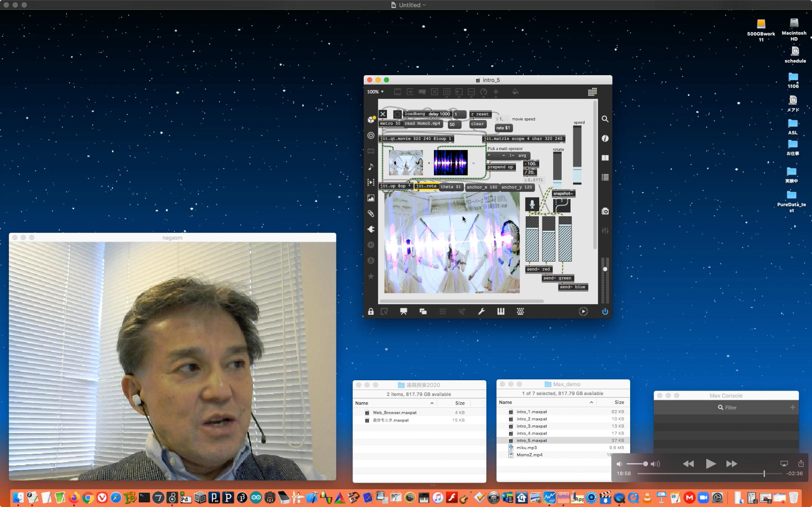Viewport: 812px width, 507px height.
Task: Click the microphone ezadc~ object
Action: pyautogui.click(x=532, y=205)
